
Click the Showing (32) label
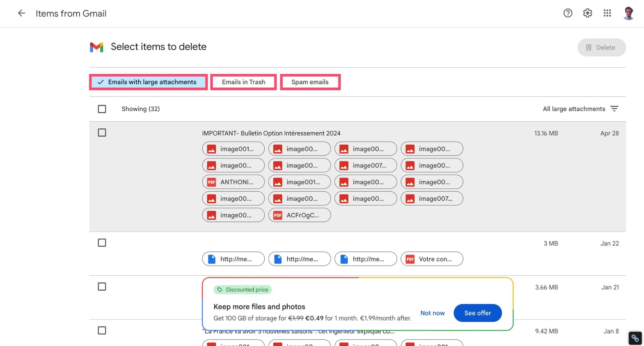[x=141, y=109]
